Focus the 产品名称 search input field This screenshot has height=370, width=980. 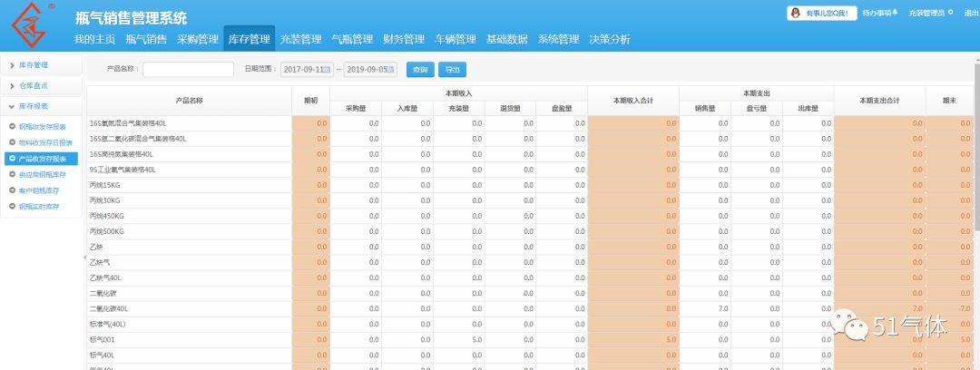coord(188,69)
